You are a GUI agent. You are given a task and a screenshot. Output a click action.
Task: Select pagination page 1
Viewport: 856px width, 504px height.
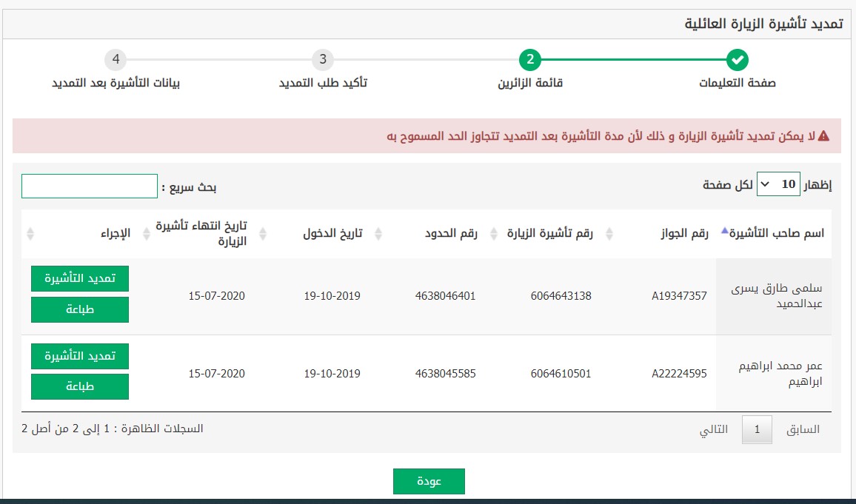[x=757, y=429]
